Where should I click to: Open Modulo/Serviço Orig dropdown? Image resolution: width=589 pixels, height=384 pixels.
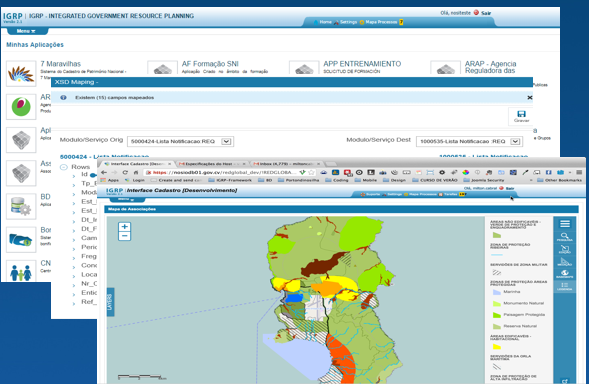tap(180, 142)
